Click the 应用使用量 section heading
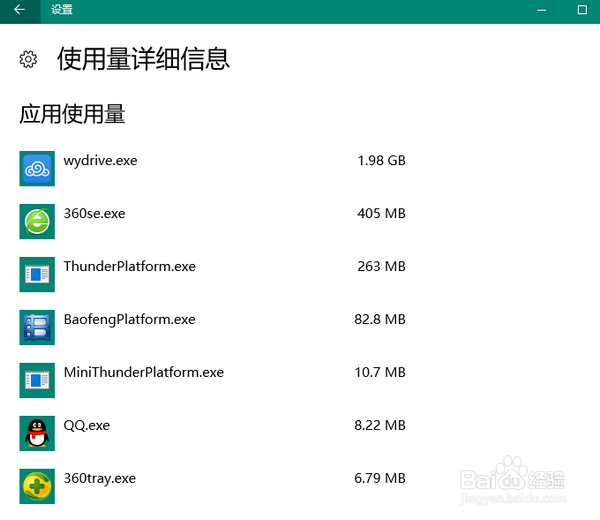The width and height of the screenshot is (600, 520). 72,114
